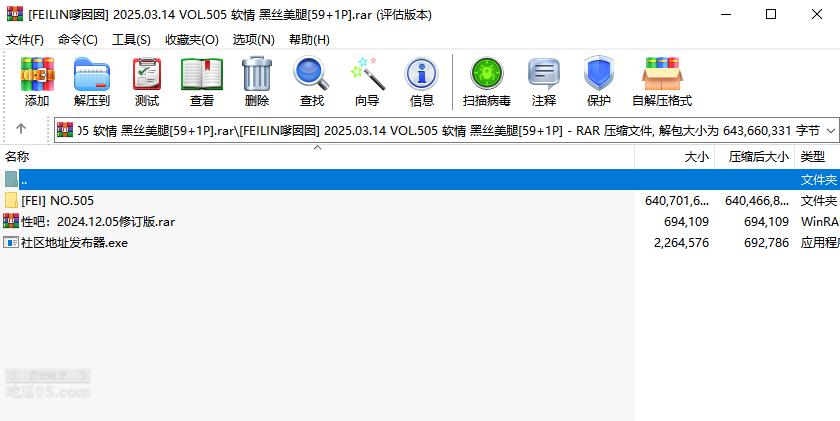The width and height of the screenshot is (840, 421).
Task: Click the Protect (保护) shield icon
Action: point(599,82)
